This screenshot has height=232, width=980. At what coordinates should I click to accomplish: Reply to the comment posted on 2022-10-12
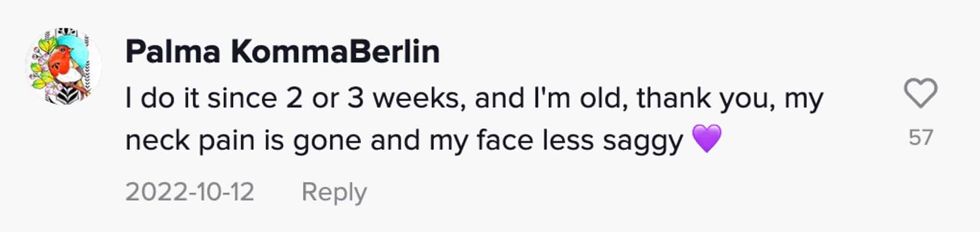(x=334, y=191)
